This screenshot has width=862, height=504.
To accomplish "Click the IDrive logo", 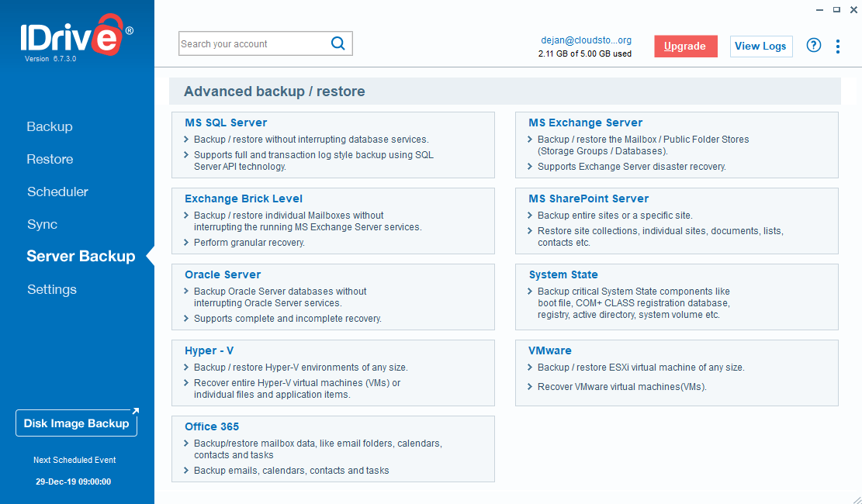I will (74, 34).
